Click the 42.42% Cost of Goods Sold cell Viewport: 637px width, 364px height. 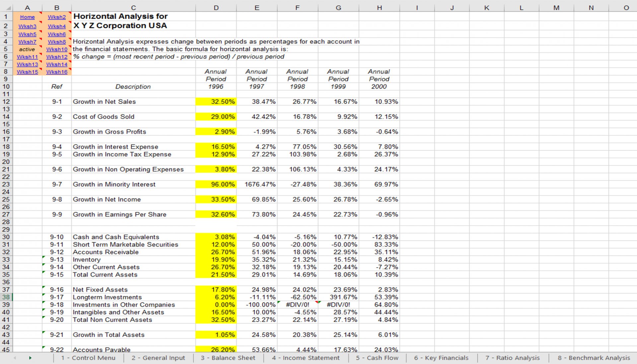[257, 117]
